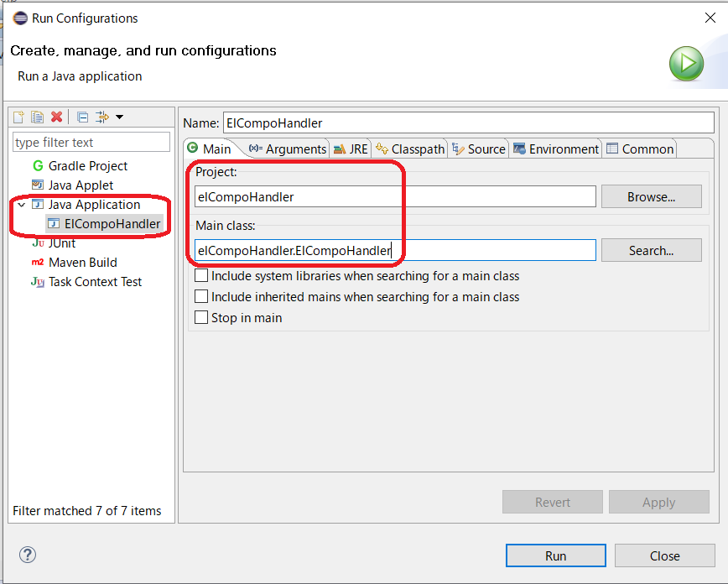Create a new launch configuration
The width and height of the screenshot is (728, 584).
18,117
